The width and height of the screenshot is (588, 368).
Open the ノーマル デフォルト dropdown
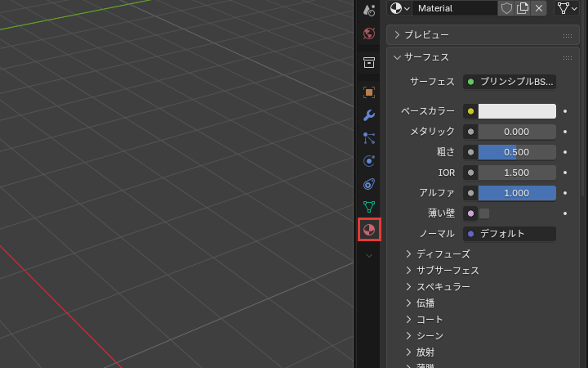(x=510, y=234)
